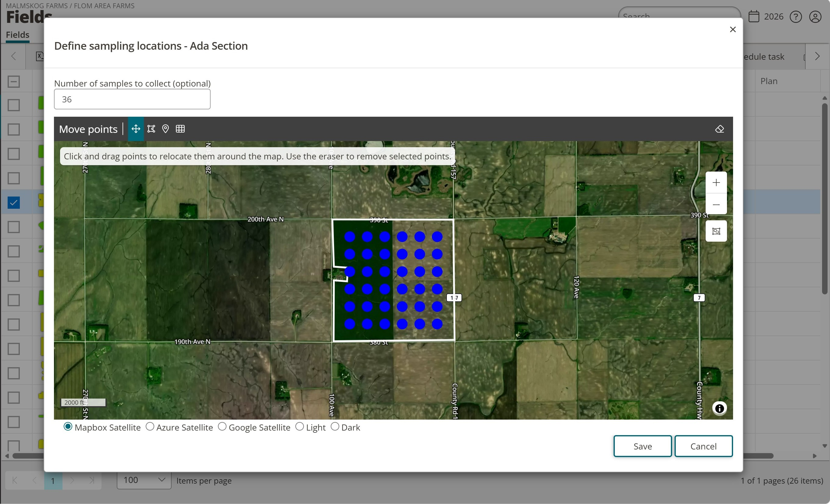Click the 120 Ave map label
The height and width of the screenshot is (504, 830).
[576, 287]
